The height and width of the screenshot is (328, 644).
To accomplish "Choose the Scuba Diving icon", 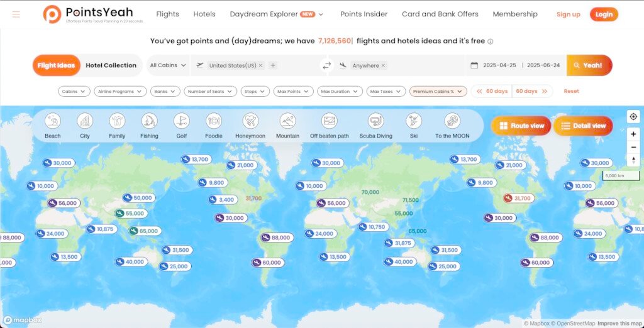I will 375,121.
